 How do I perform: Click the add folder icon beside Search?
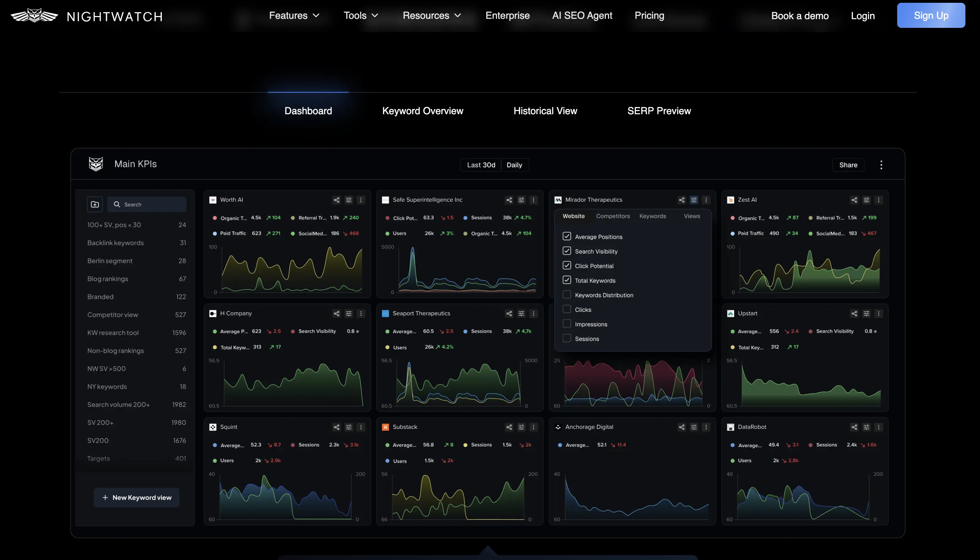click(95, 205)
